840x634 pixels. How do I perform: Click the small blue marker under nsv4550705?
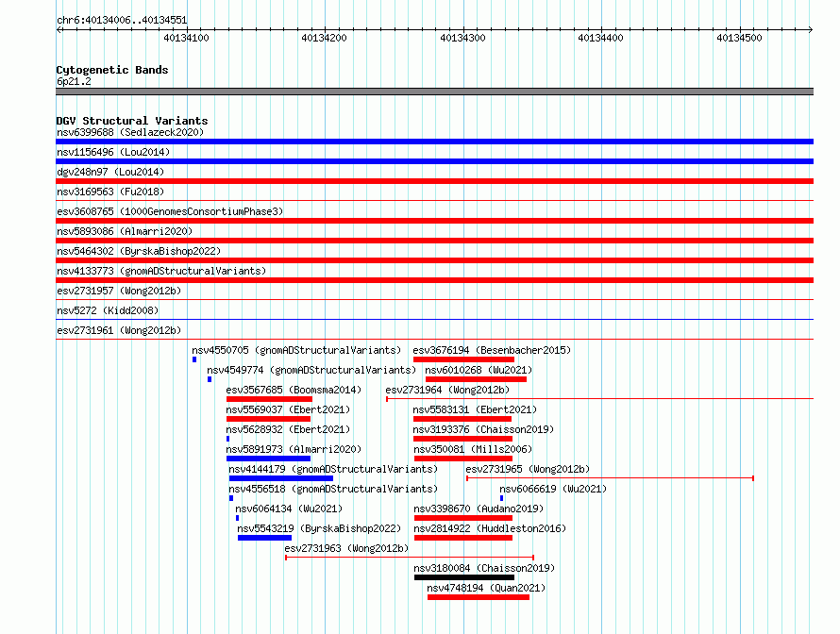(194, 359)
